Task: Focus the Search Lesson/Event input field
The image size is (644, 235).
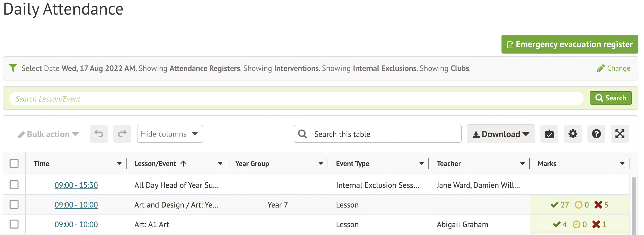Action: (x=296, y=99)
